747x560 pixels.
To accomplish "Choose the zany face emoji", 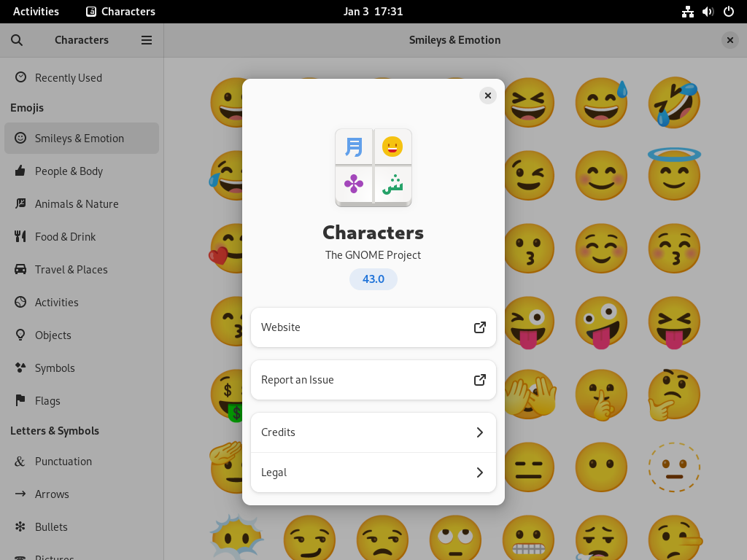I will (x=602, y=323).
